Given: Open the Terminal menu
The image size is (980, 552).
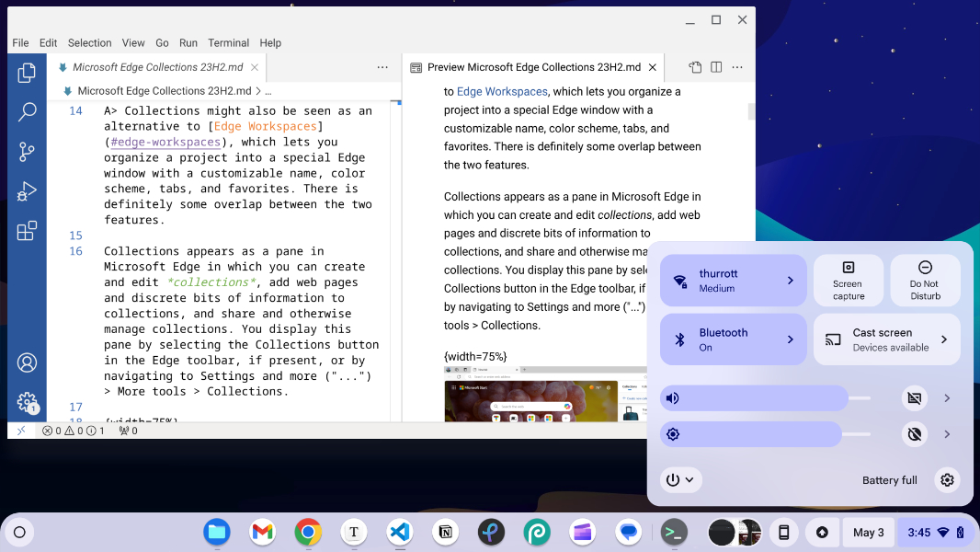Looking at the screenshot, I should 228,42.
